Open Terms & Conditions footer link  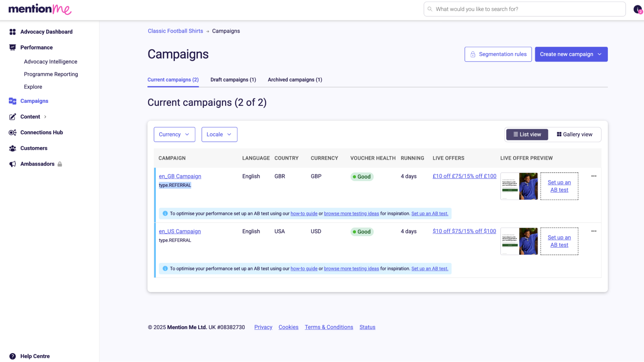(329, 327)
